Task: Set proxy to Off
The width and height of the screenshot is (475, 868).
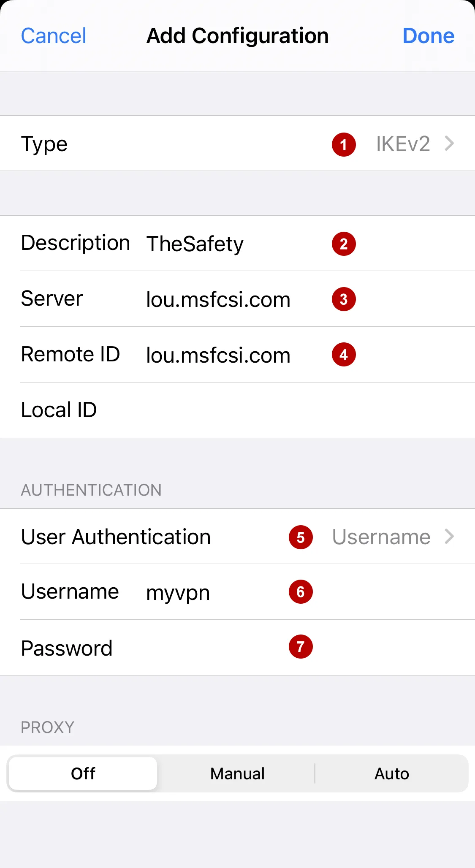Action: coord(83,773)
